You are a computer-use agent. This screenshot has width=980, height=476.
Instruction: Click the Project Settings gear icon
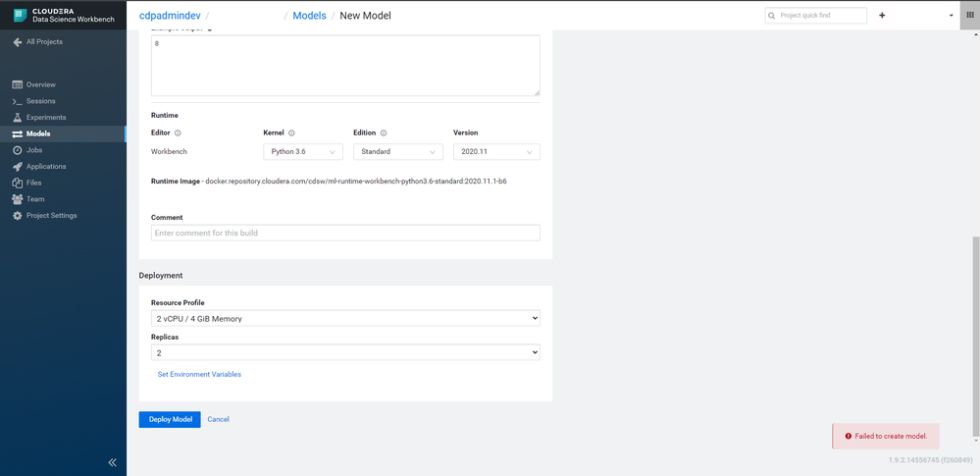pos(18,215)
